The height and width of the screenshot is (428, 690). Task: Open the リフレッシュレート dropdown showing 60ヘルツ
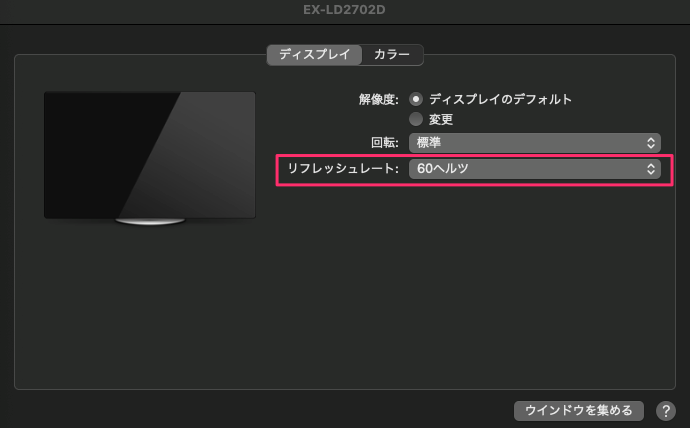coord(535,169)
